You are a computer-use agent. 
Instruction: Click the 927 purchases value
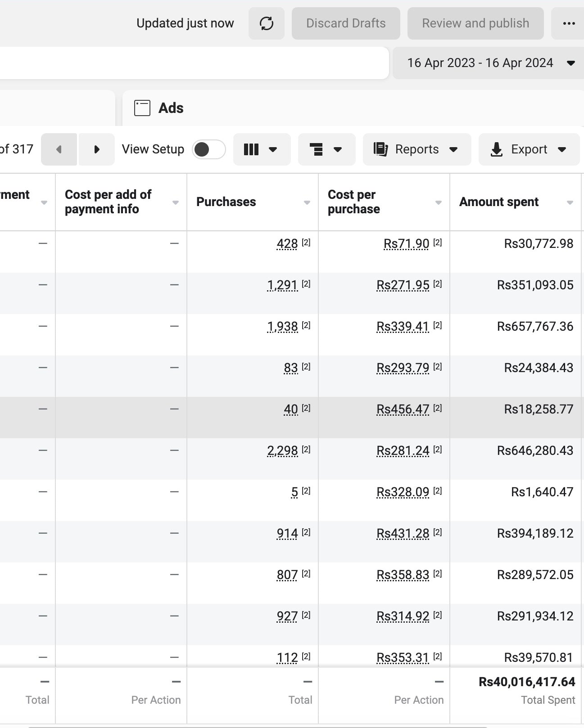(287, 616)
